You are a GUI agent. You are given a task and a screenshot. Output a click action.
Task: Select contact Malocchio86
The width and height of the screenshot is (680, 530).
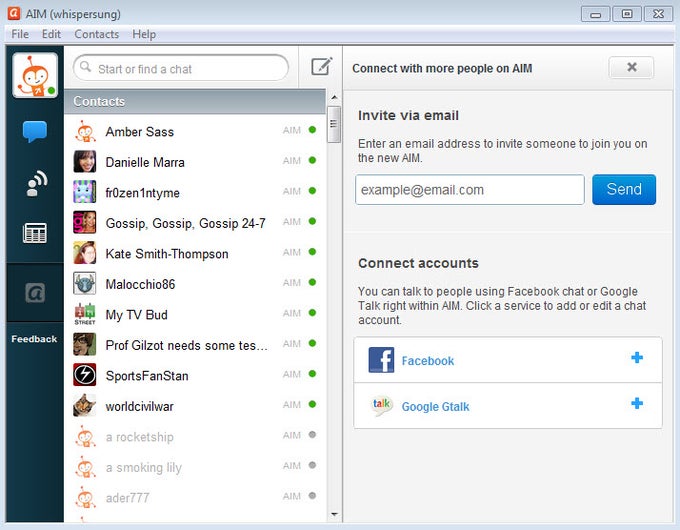[195, 284]
